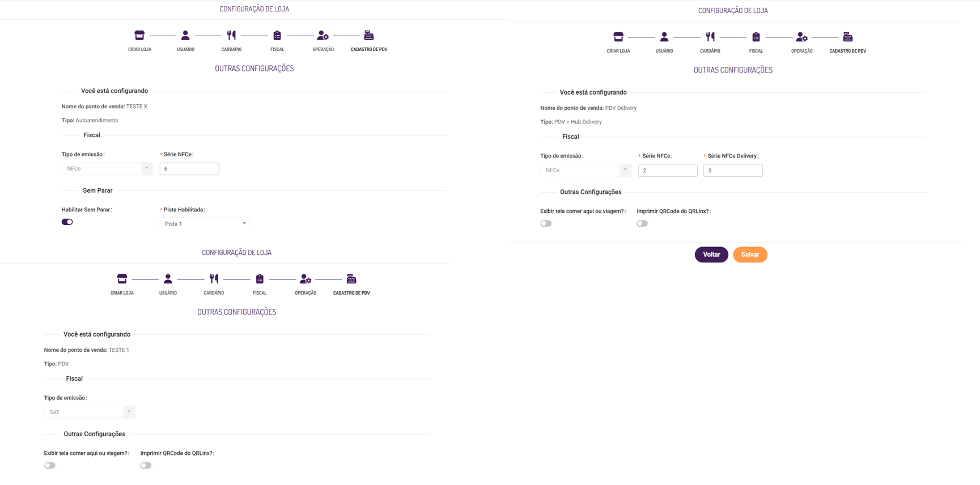Enable 'Imprimir QRCode do QRLinx' in the TESTE 1 panel
The image size is (980, 485).
pyautogui.click(x=146, y=465)
